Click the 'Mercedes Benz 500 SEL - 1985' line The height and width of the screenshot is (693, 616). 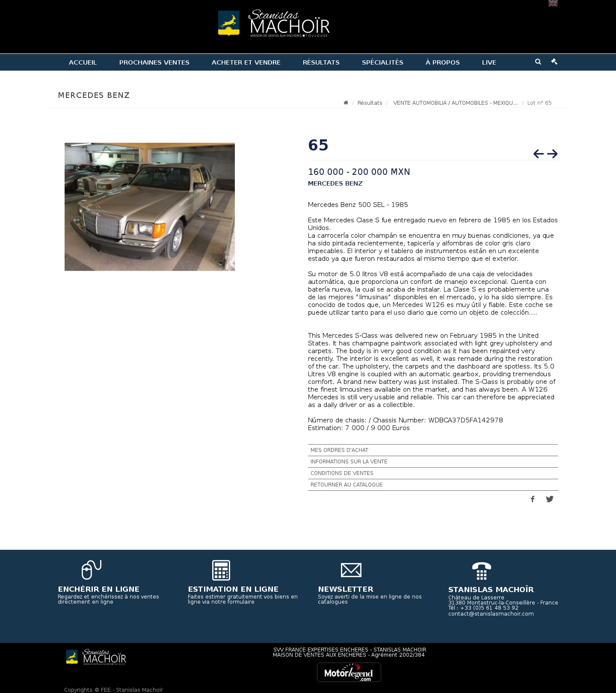[x=358, y=205]
